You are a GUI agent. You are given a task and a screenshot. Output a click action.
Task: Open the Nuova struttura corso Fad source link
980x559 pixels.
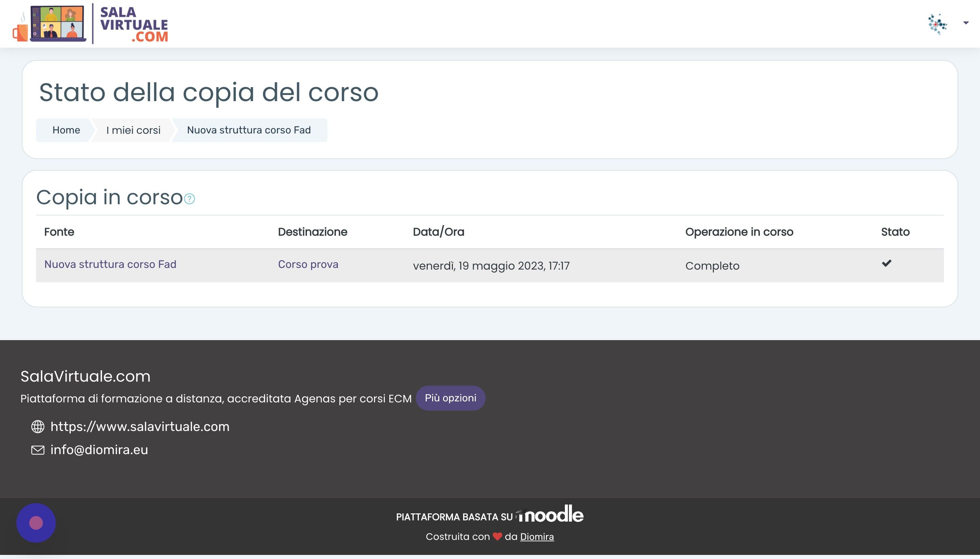tap(110, 264)
